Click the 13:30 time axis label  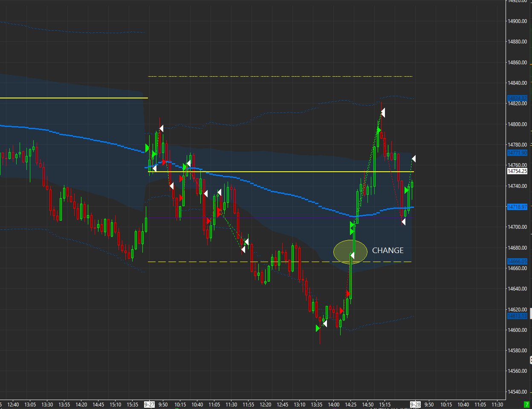[47, 405]
